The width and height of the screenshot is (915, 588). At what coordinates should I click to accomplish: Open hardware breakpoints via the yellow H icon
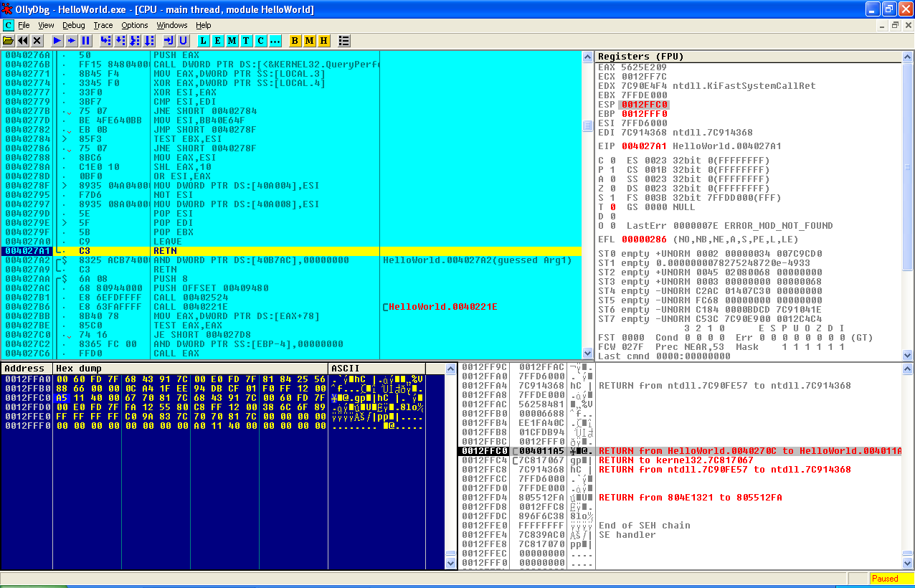click(x=324, y=41)
